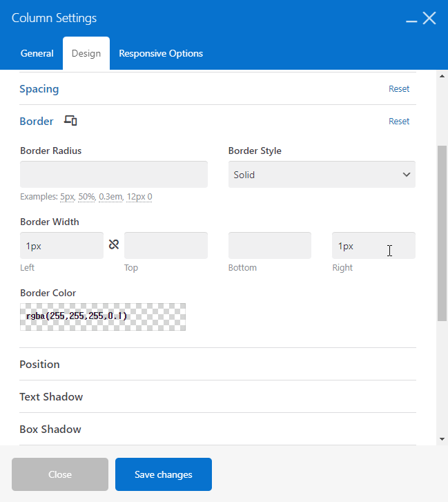Click the gray Close button
The width and height of the screenshot is (448, 502).
pos(60,474)
